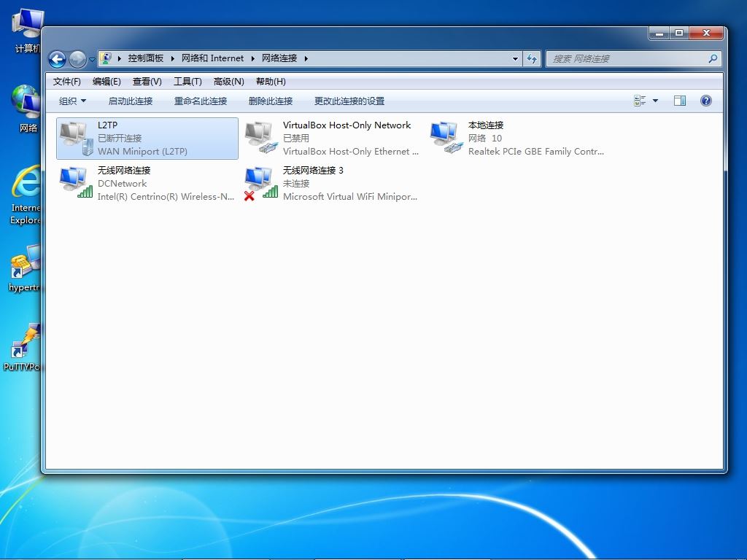Select 网络和 Internet breadcrumb segment
This screenshot has height=560, width=747.
pos(212,58)
